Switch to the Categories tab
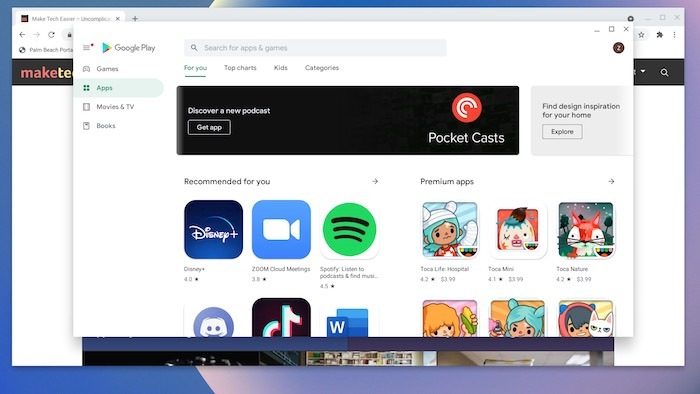Screen dimensions: 700x394 point(322,68)
